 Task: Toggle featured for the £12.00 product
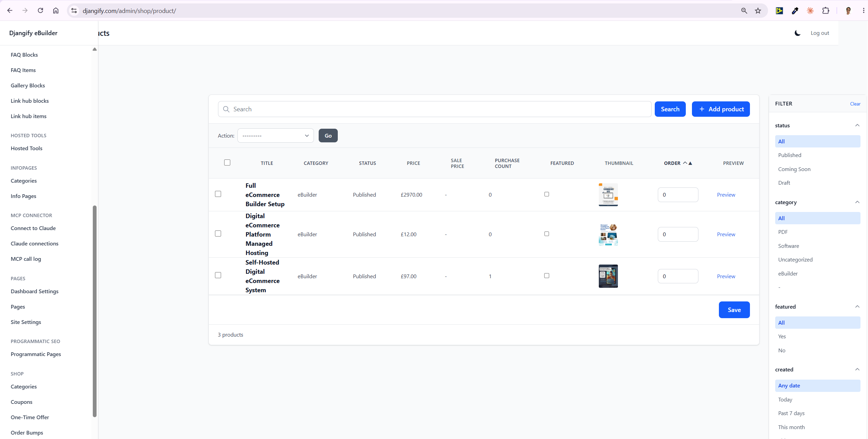pos(547,234)
